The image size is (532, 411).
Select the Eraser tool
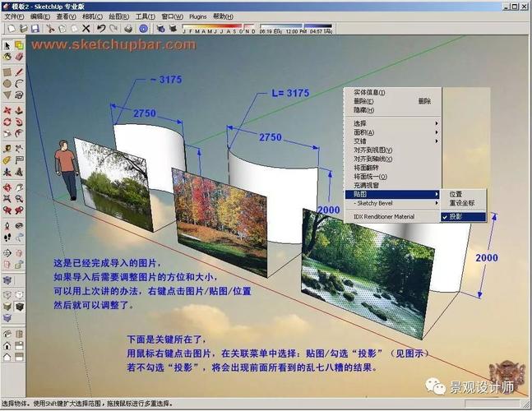click(19, 57)
